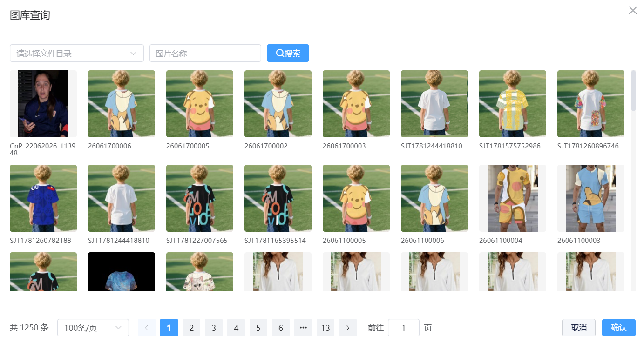Image resolution: width=644 pixels, height=343 pixels.
Task: Click the next page arrow
Action: click(348, 328)
